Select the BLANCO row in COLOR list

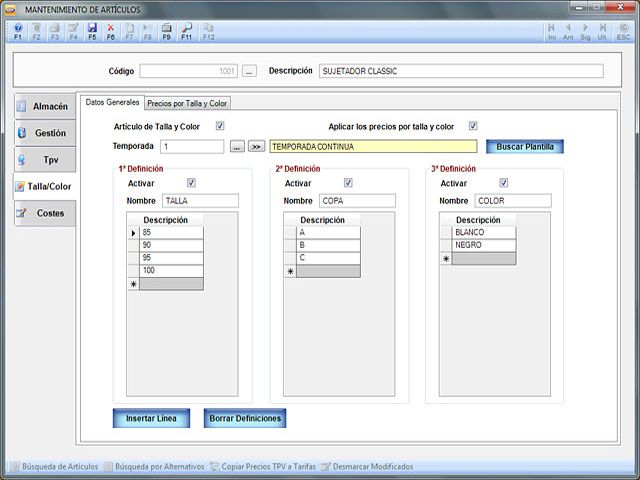coord(484,233)
